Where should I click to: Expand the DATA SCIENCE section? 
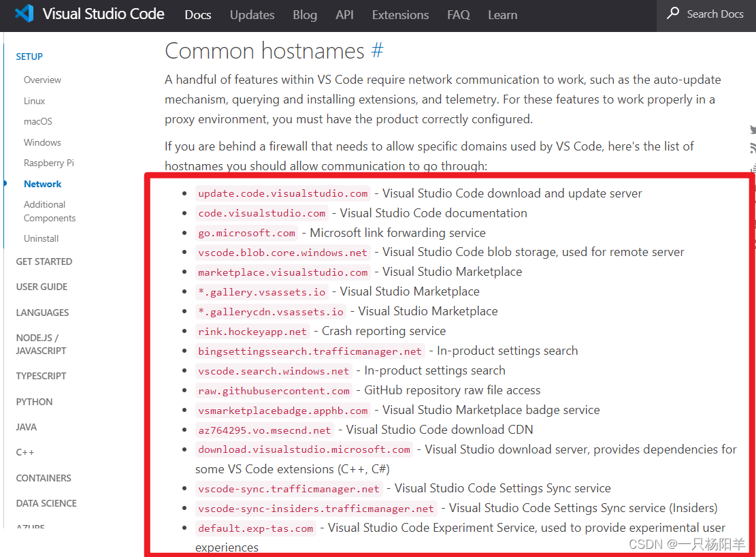click(x=46, y=503)
